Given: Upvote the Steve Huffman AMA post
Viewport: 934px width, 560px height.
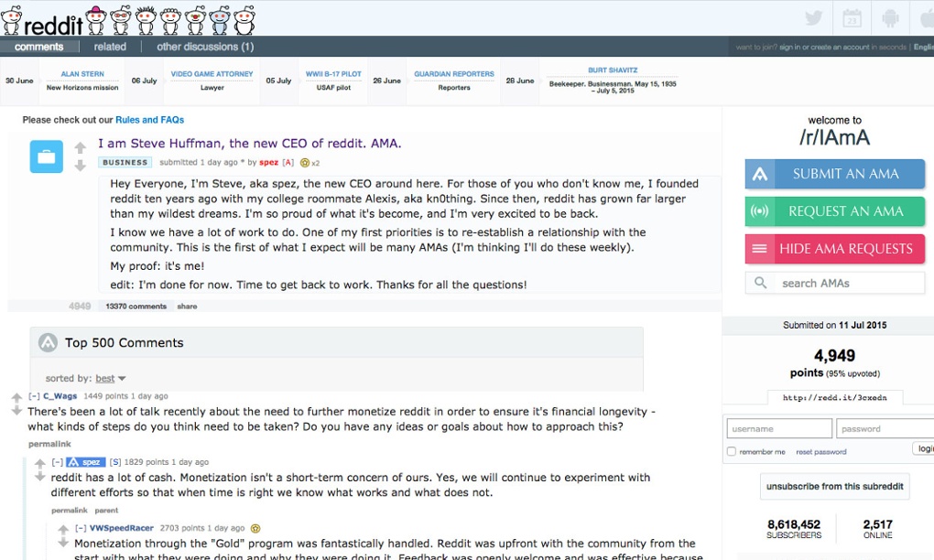Looking at the screenshot, I should 81,147.
